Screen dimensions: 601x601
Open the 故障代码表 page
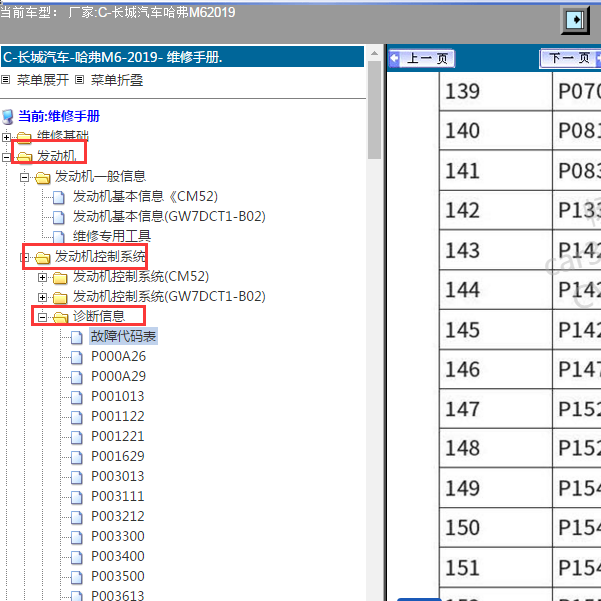click(123, 337)
